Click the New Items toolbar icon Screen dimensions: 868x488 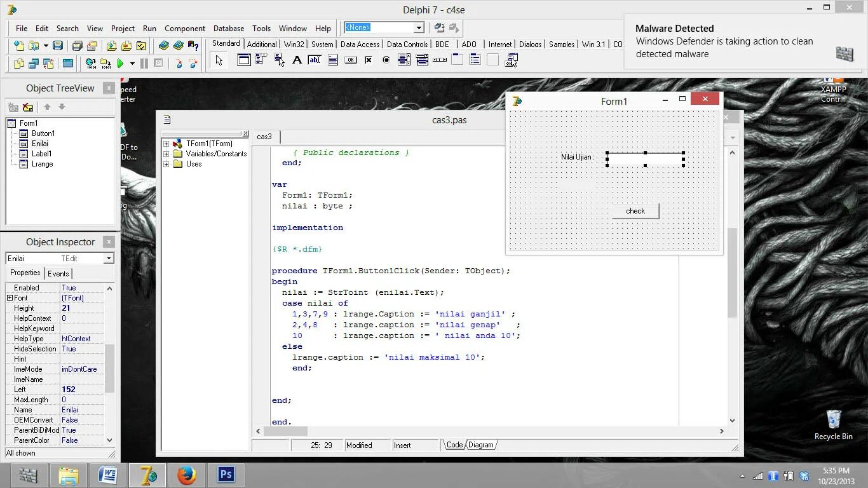tap(20, 46)
